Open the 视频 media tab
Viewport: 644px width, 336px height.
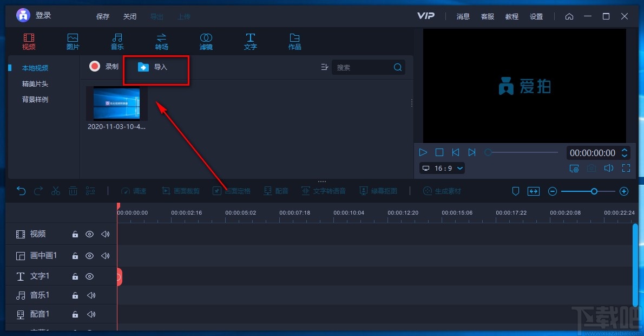tap(29, 42)
